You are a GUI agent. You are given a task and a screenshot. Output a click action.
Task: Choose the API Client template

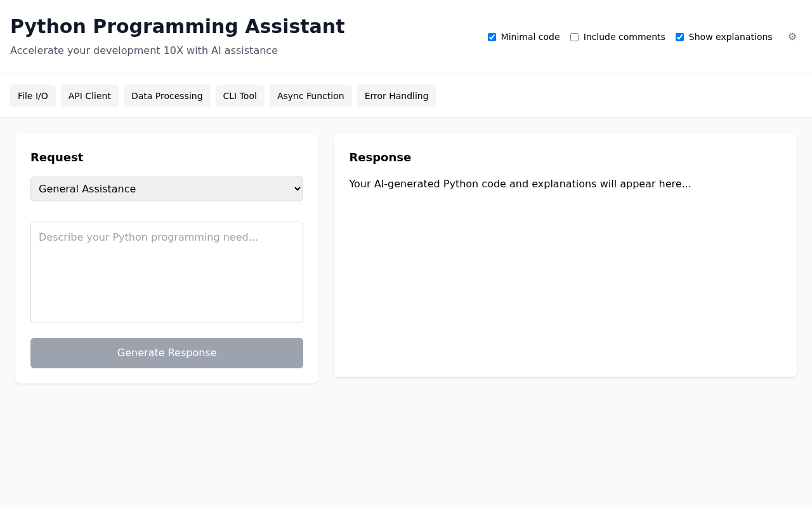(89, 96)
